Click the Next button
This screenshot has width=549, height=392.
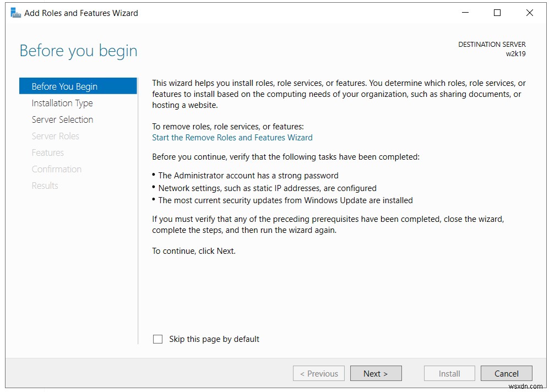(376, 373)
